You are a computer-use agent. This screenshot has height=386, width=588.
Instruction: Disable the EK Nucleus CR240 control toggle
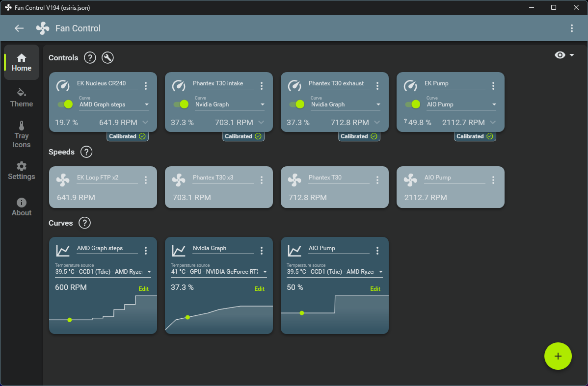[65, 104]
